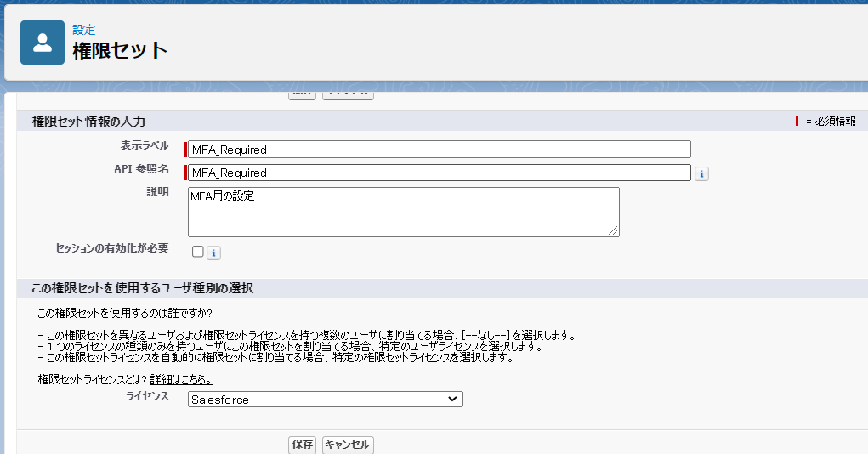Click the 権限セット page title
Screen dimensions: 868x454
[x=120, y=50]
